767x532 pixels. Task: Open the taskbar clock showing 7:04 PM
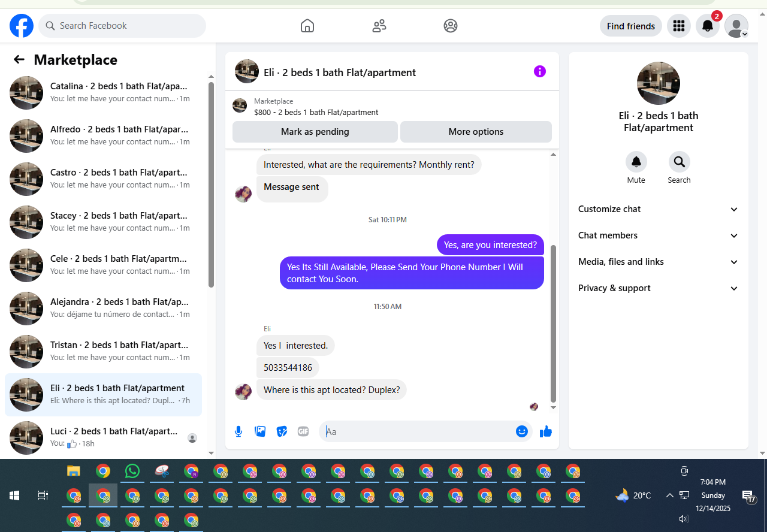(x=713, y=495)
